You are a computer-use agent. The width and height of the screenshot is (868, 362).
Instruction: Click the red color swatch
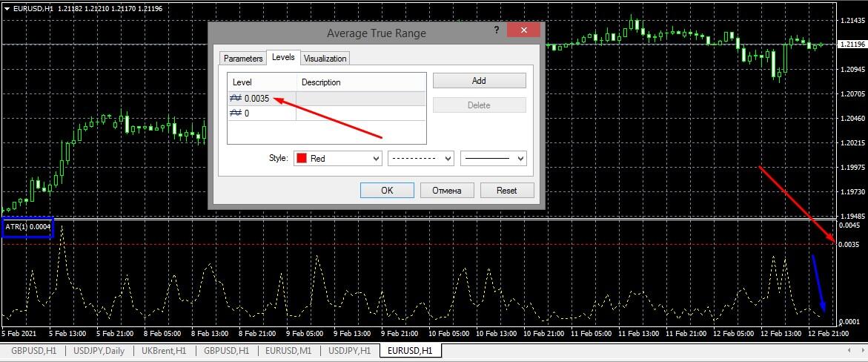[302, 159]
